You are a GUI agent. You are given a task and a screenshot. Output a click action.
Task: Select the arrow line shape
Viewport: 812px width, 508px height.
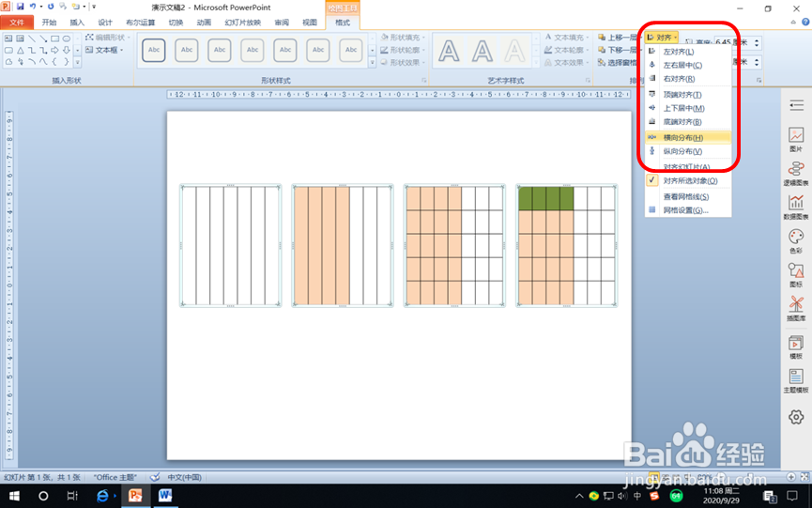pyautogui.click(x=43, y=38)
